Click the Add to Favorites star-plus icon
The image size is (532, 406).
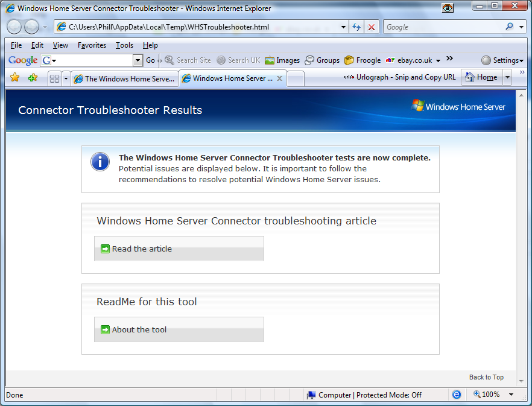pos(33,78)
